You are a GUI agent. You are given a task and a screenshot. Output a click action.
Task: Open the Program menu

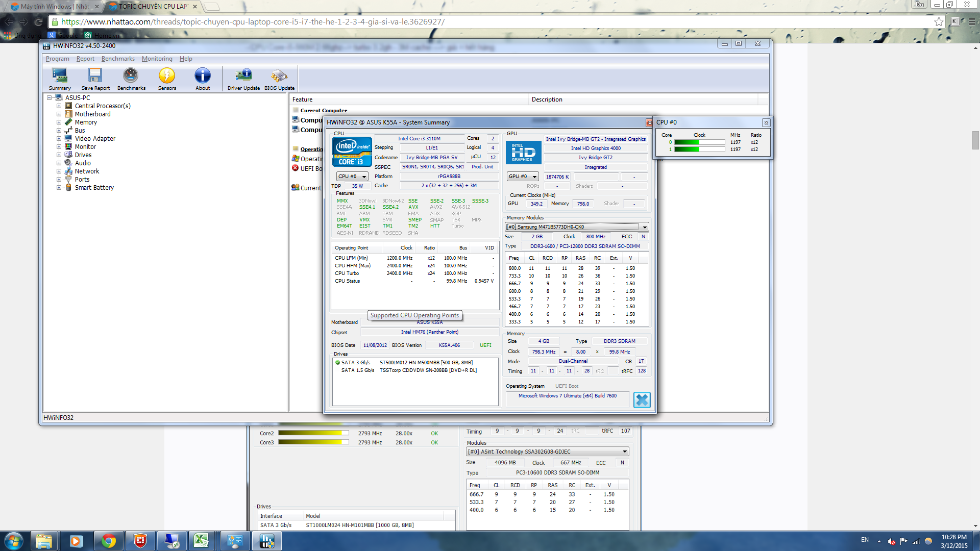coord(57,59)
